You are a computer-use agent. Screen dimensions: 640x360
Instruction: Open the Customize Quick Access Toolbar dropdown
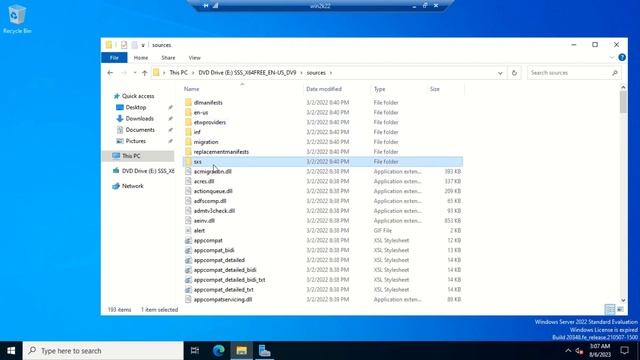(143, 45)
